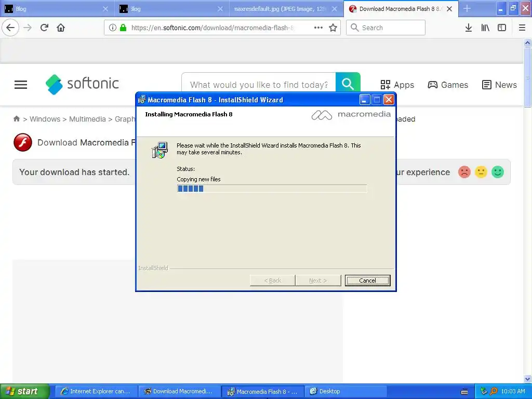This screenshot has width=532, height=399.
Task: Bookmark this page with star icon
Action: coord(333,28)
